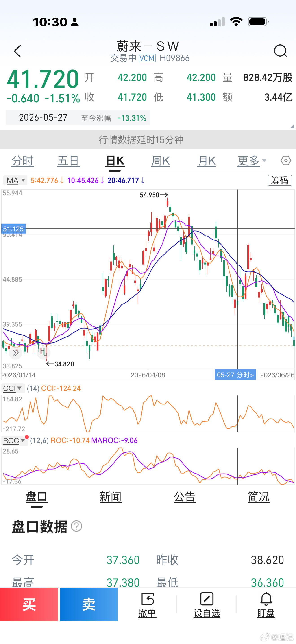This screenshot has width=296, height=644.
Task: Tap the 今开 value 37.360
Action: 123,560
